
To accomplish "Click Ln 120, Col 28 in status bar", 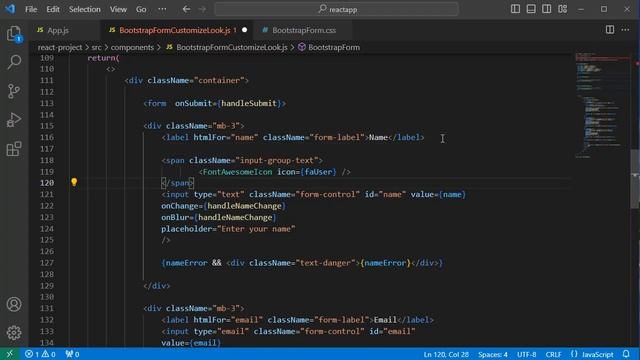I will tap(446, 354).
